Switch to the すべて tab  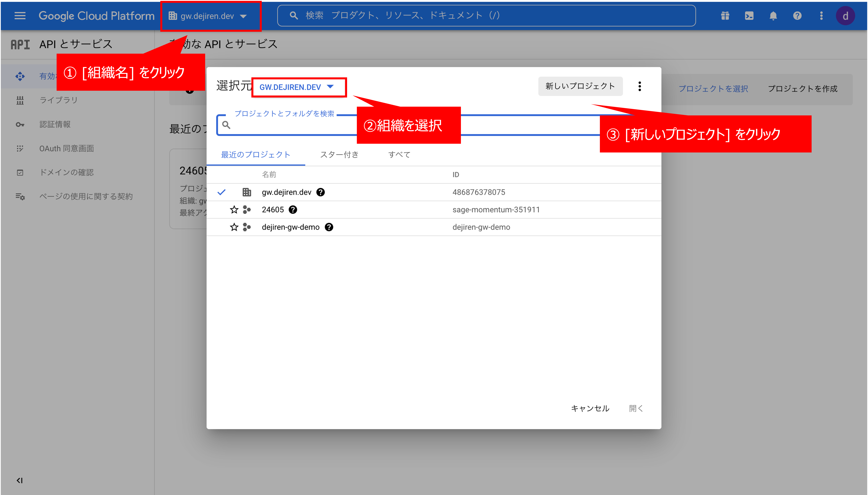click(399, 155)
